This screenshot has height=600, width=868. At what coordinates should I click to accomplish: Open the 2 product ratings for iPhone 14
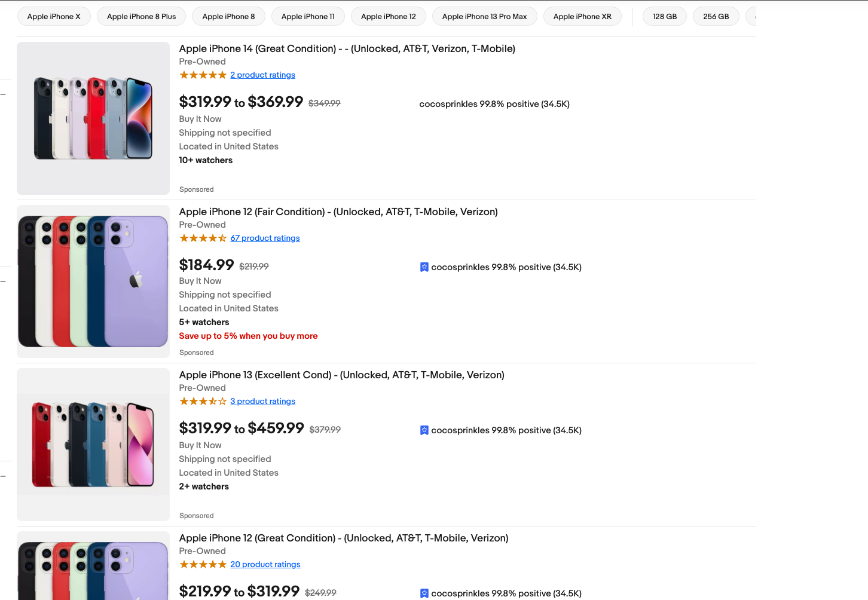tap(262, 75)
